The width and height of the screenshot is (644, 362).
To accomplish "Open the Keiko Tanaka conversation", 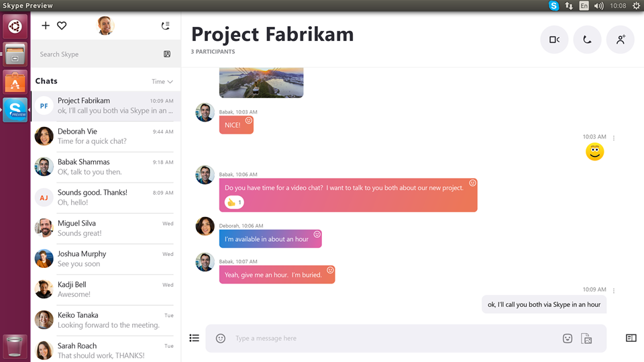I will click(106, 320).
